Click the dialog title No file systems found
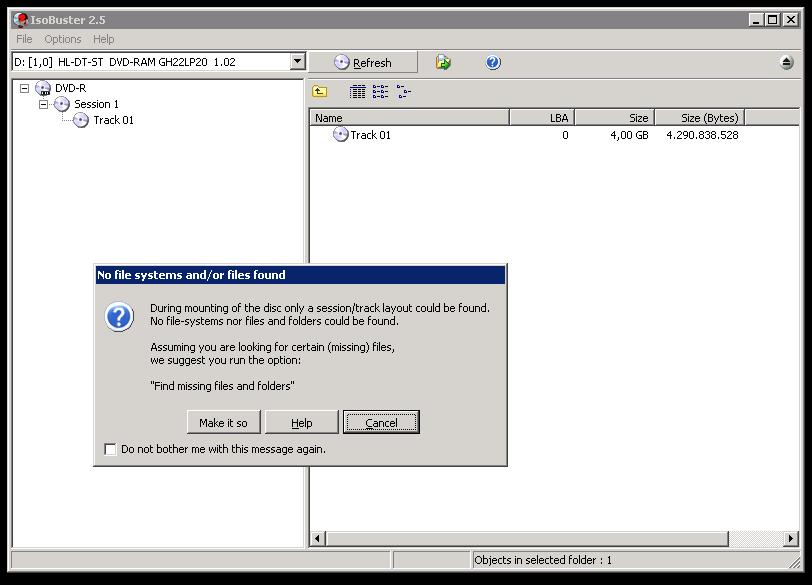Image resolution: width=812 pixels, height=585 pixels. coord(191,275)
